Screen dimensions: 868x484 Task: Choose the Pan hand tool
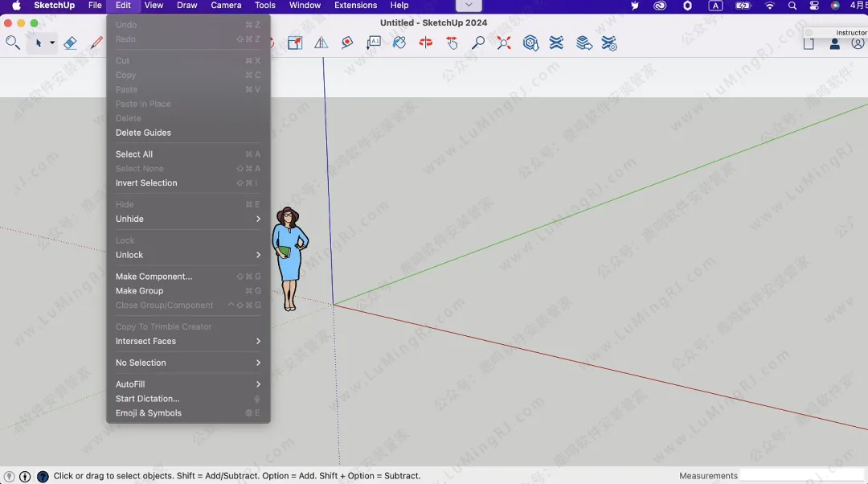coord(452,43)
